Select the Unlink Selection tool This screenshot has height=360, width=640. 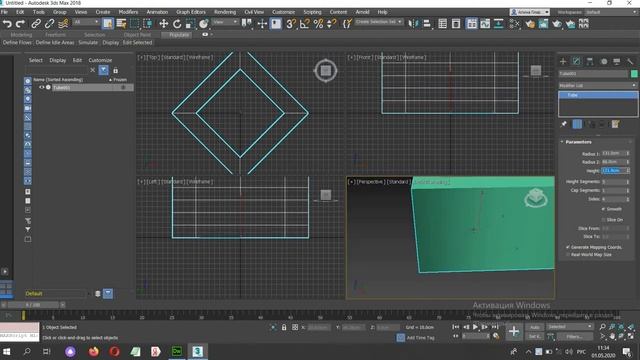[x=49, y=24]
